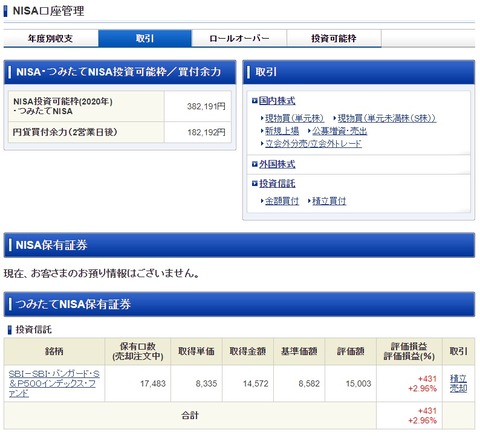
Task: Click the 合計 row label
Action: coord(190,415)
